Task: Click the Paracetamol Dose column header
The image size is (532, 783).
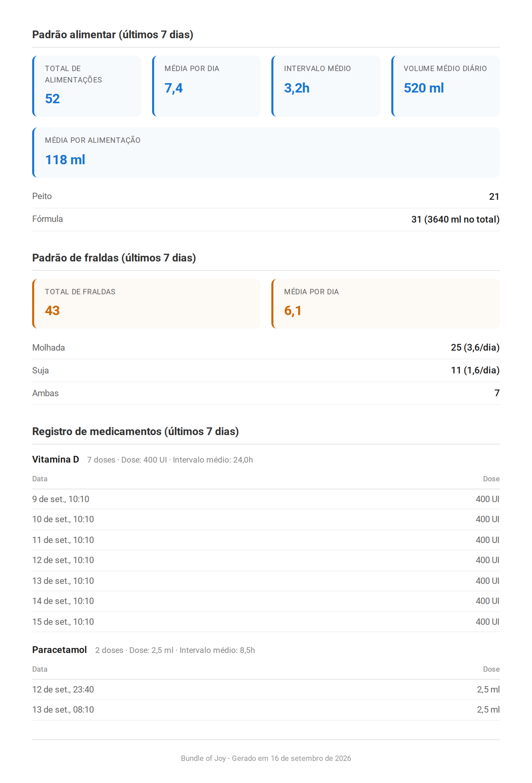Action: (x=491, y=669)
